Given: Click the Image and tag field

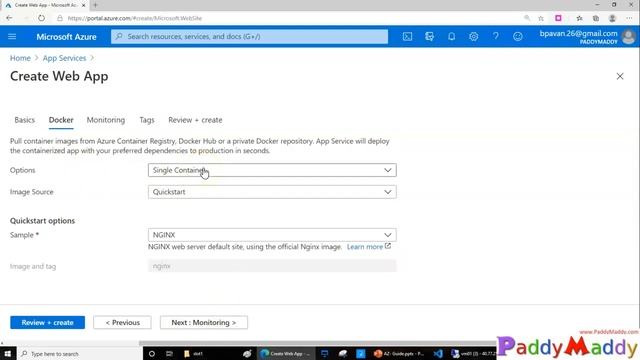Looking at the screenshot, I should tap(272, 266).
